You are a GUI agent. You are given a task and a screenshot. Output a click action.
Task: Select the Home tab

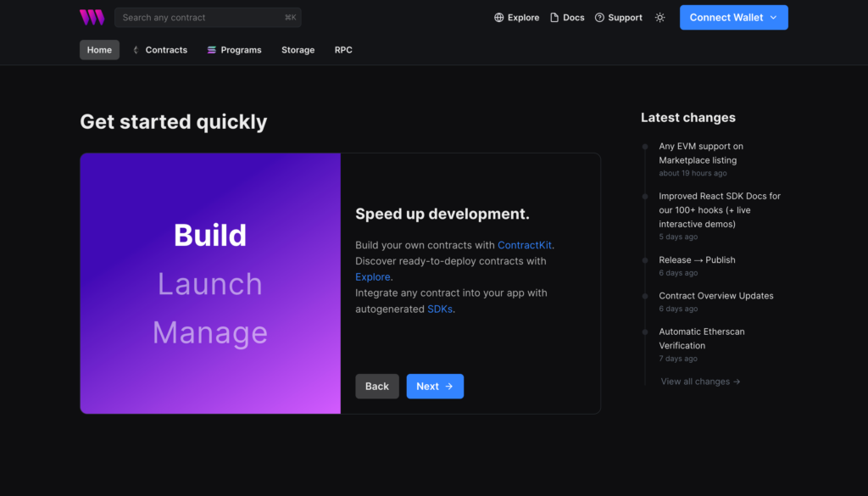(100, 50)
